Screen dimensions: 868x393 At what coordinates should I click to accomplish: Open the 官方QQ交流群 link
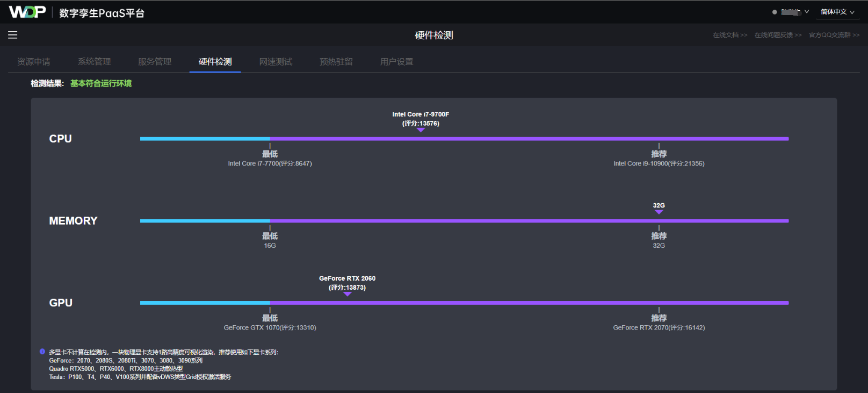pyautogui.click(x=834, y=35)
